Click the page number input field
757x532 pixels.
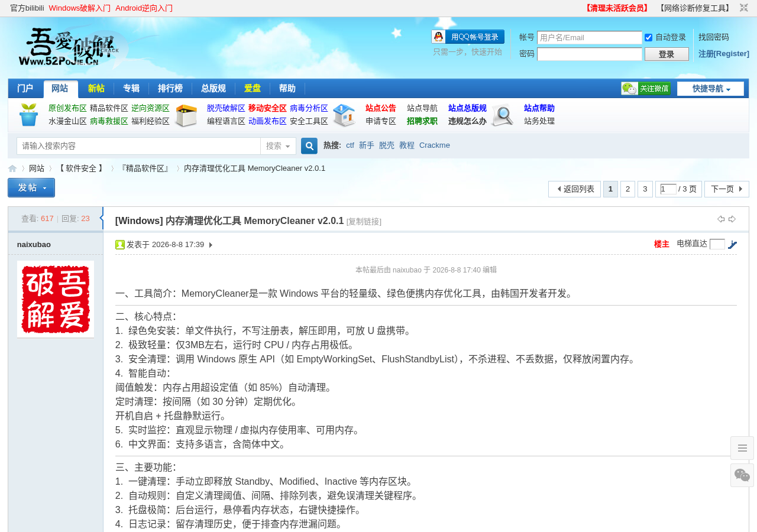click(x=668, y=189)
